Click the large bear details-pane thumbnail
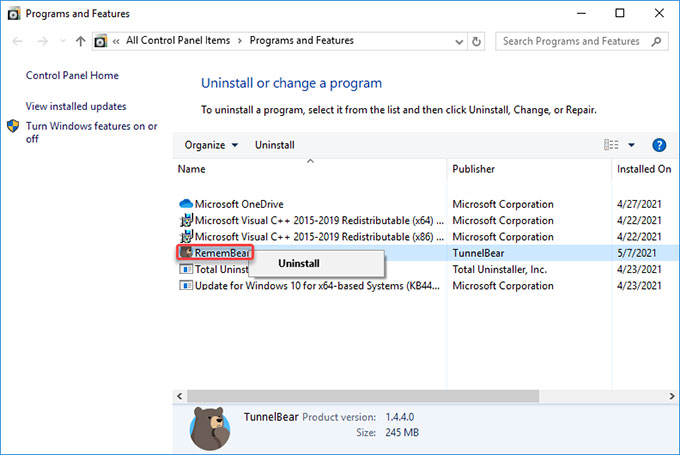This screenshot has height=455, width=680. 210,428
